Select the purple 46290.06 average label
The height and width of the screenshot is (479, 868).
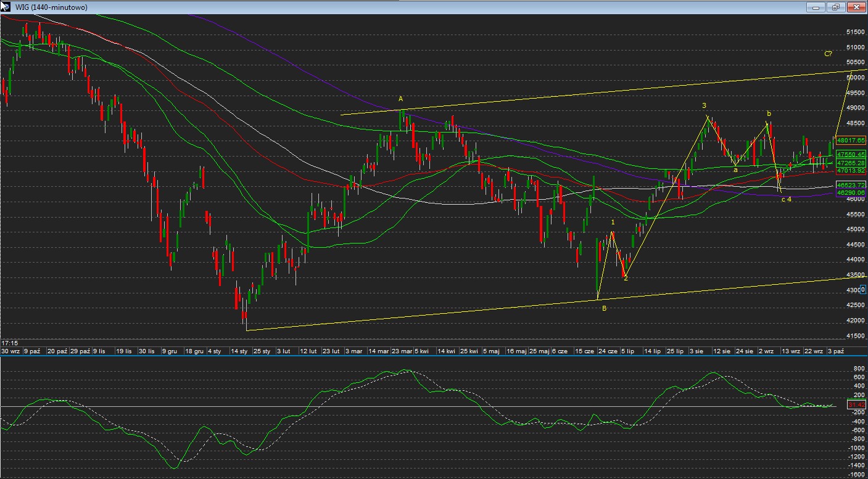(851, 192)
